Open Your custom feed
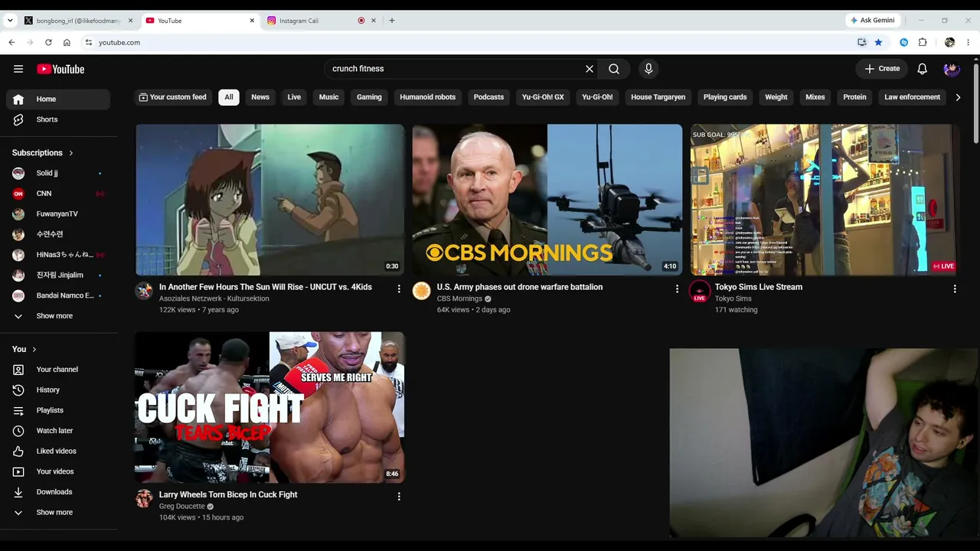 [x=173, y=97]
